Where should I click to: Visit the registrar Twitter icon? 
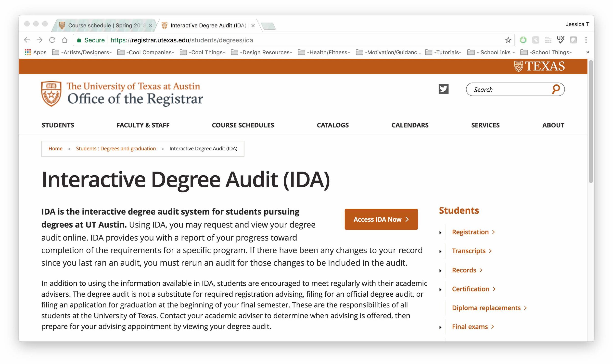[443, 89]
